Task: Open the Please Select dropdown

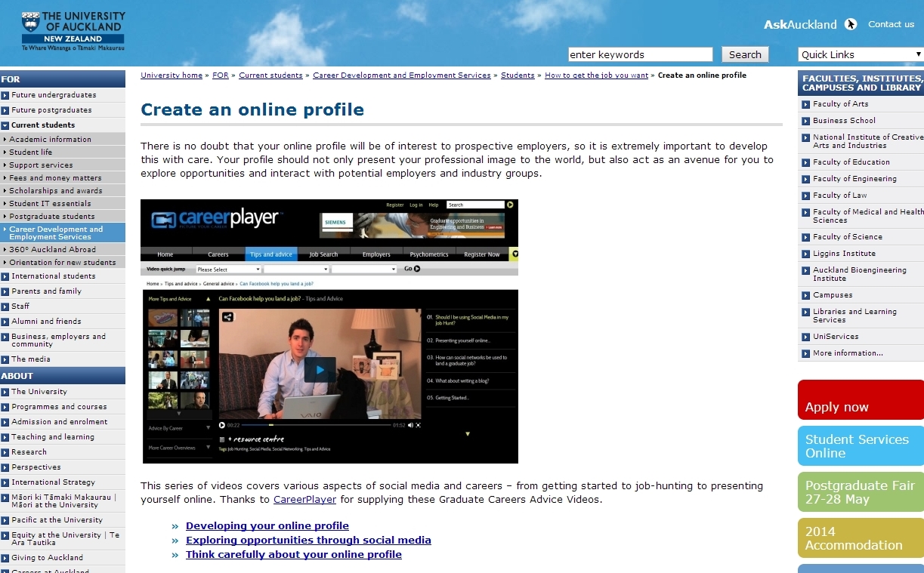Action: 228,269
